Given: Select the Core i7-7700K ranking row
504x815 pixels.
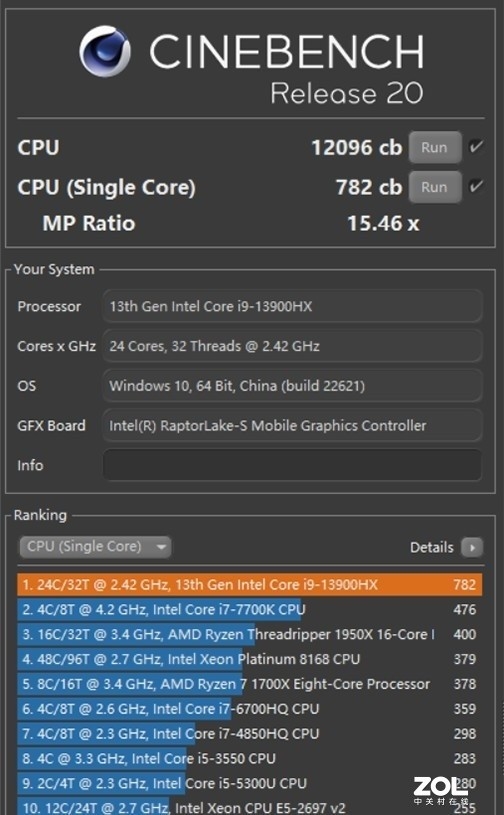Looking at the screenshot, I should click(249, 609).
